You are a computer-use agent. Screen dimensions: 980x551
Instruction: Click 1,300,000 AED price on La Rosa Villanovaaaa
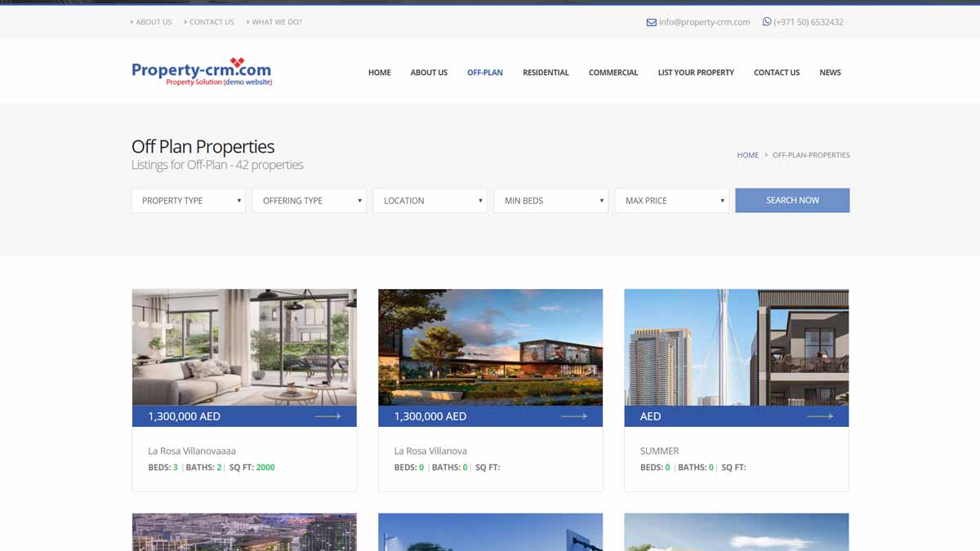(x=185, y=416)
